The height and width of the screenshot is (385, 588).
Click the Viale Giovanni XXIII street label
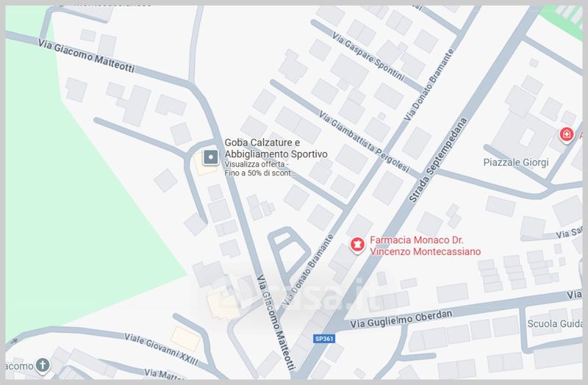pos(161,349)
